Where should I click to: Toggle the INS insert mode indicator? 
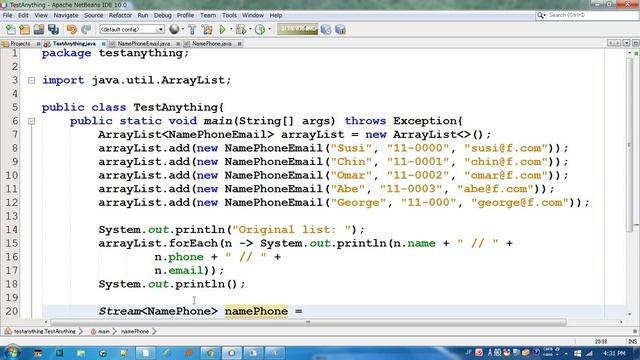point(632,342)
